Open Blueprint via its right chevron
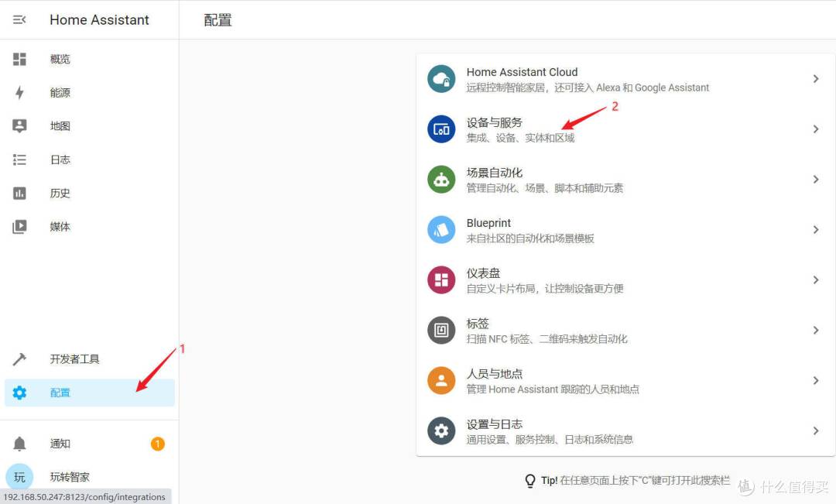The width and height of the screenshot is (836, 504). [816, 230]
